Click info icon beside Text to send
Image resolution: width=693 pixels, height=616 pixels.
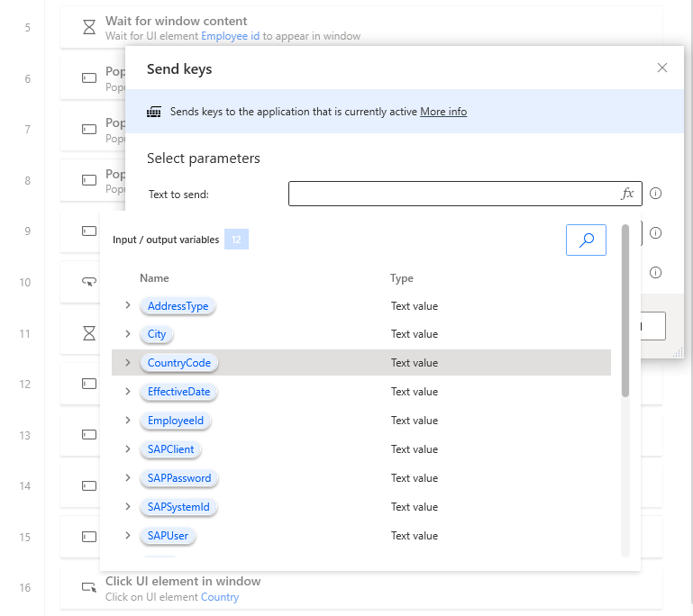[655, 194]
